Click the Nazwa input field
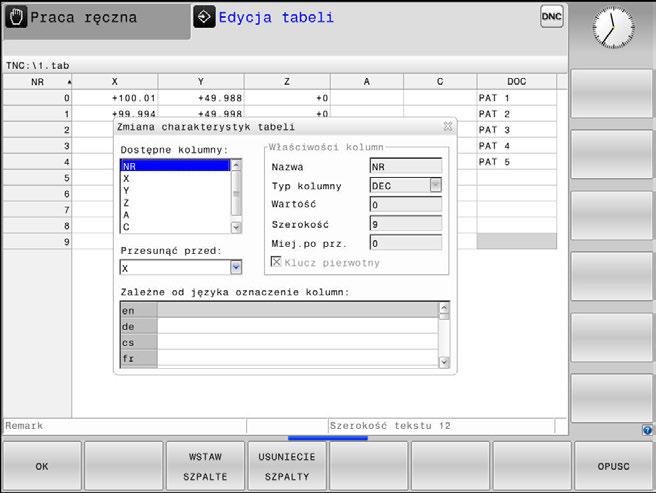The image size is (656, 493). click(x=406, y=166)
